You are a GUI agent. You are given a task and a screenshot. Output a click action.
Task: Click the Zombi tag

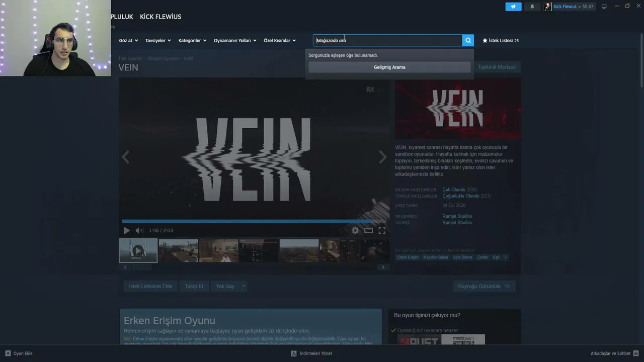482,257
